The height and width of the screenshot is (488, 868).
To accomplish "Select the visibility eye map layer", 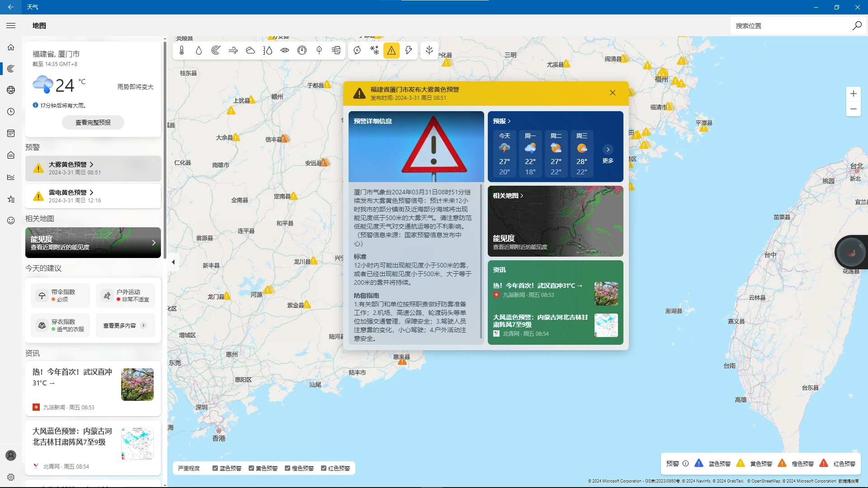I will click(285, 50).
